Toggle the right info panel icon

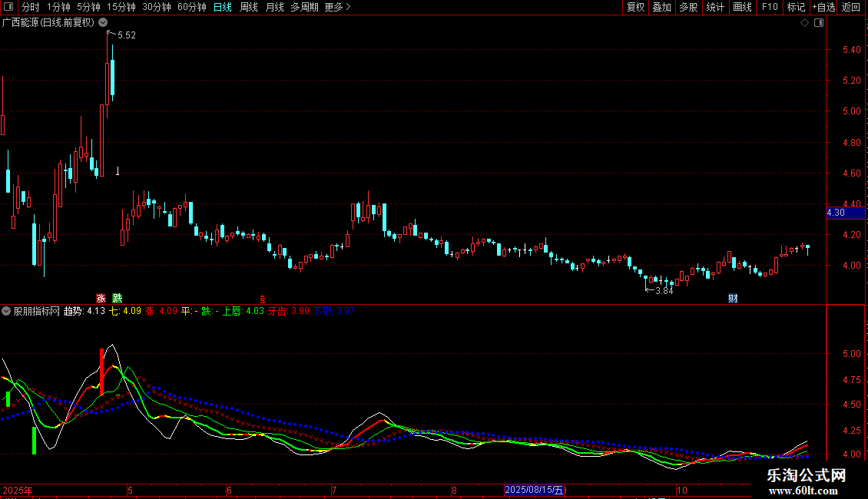click(x=819, y=23)
